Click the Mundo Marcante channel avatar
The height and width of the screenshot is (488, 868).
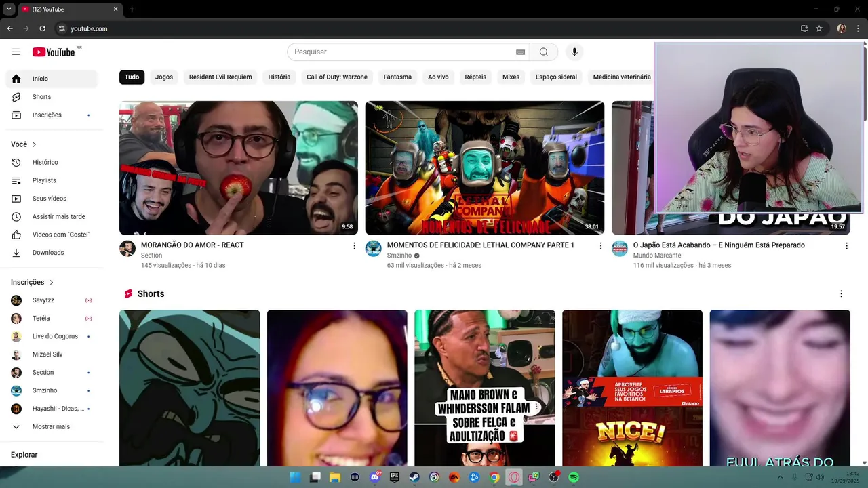point(620,249)
